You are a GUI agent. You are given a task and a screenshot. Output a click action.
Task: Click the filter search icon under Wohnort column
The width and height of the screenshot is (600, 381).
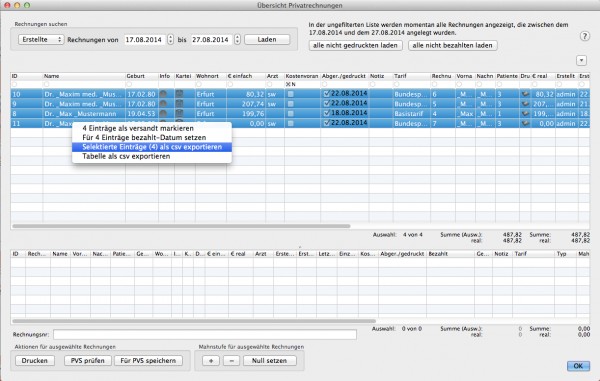click(x=199, y=84)
